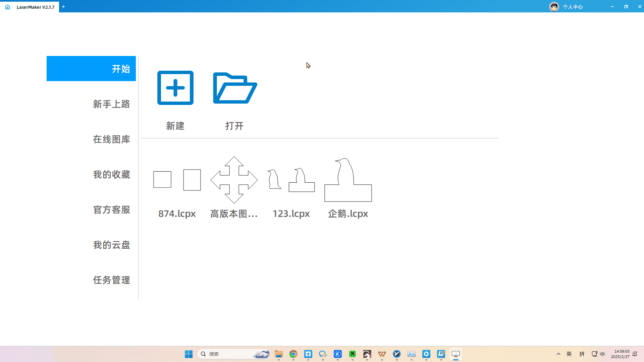The width and height of the screenshot is (644, 362).
Task: Click the 123.lcpx file name
Action: point(291,214)
